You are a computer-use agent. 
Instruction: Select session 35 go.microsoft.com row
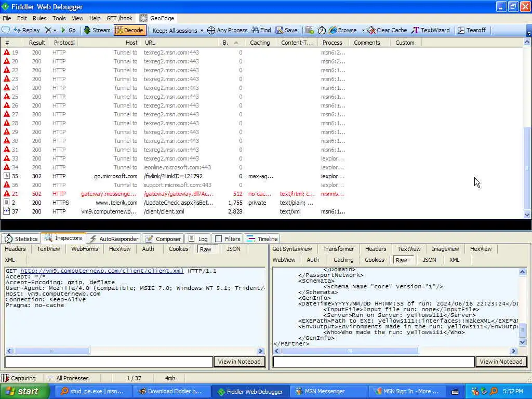tap(261, 176)
